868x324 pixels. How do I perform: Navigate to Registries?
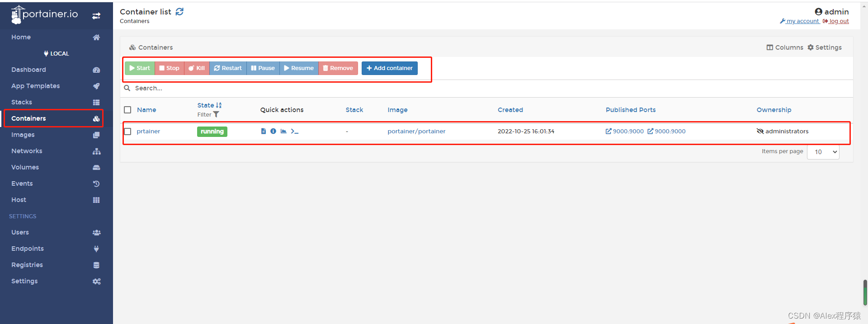click(56, 265)
